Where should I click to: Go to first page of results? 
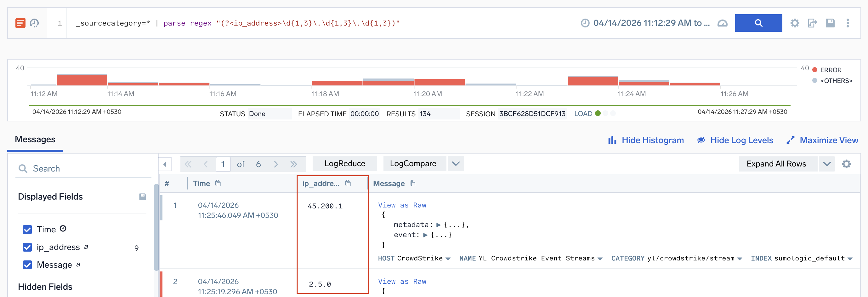coord(188,164)
